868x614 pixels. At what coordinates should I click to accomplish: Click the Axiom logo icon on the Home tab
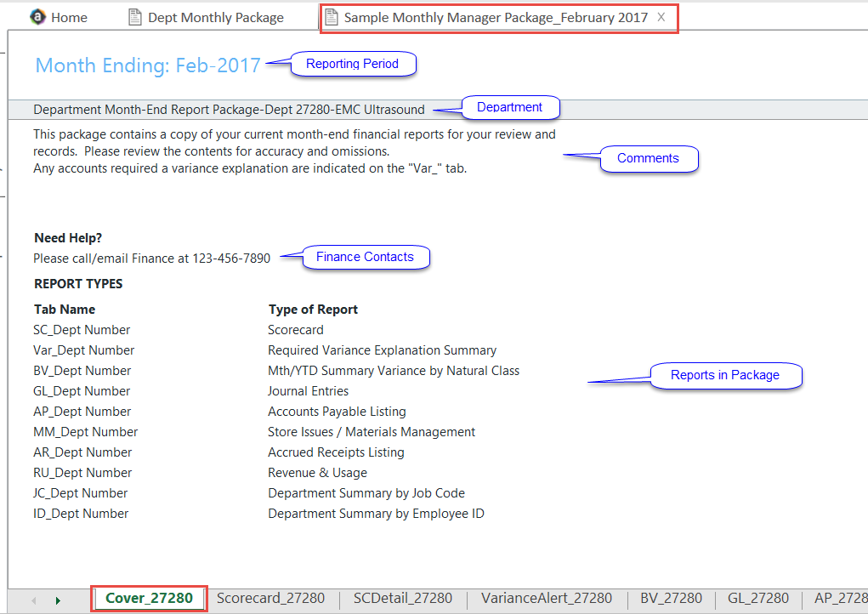tap(37, 17)
